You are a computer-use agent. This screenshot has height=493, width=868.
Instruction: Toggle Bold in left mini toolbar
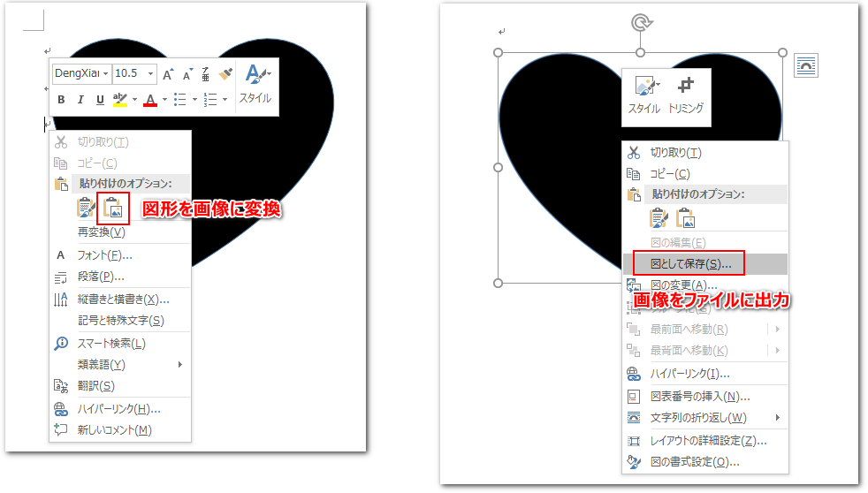coord(62,100)
